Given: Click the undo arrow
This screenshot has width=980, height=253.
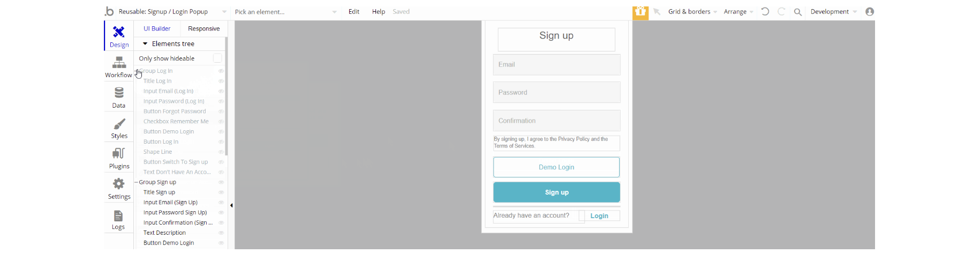Looking at the screenshot, I should 765,12.
